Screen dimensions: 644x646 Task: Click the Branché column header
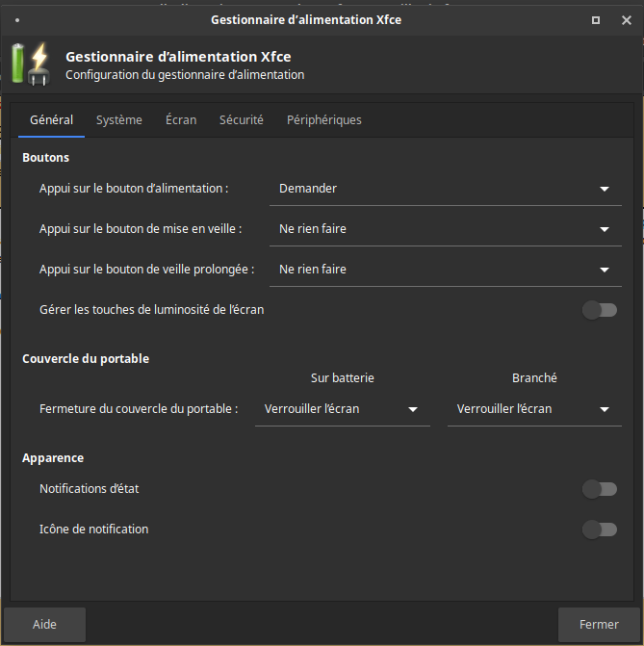(534, 378)
